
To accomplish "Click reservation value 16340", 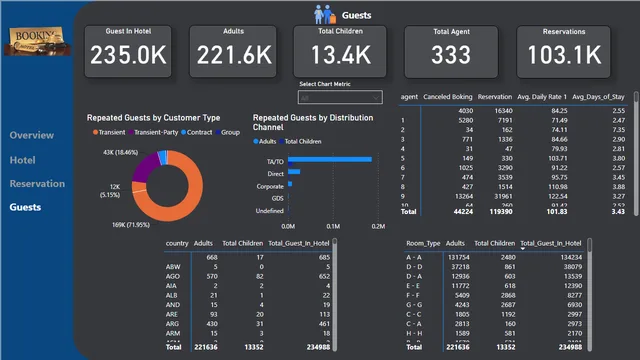I will point(503,111).
